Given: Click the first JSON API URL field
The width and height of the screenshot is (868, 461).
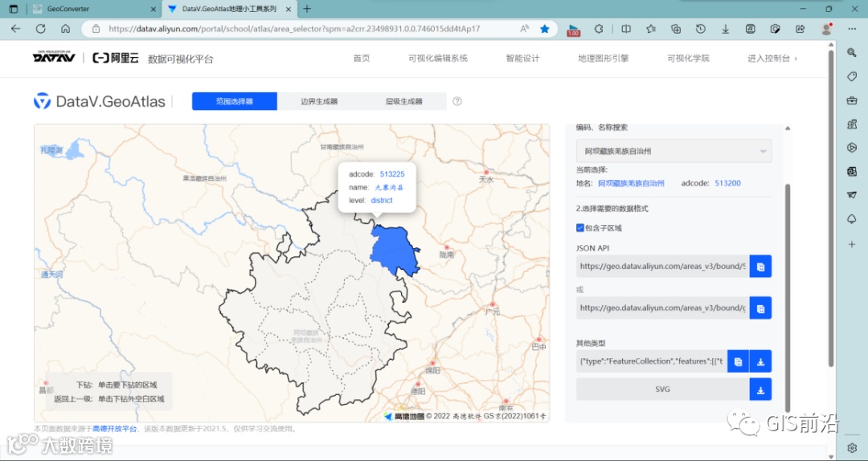Looking at the screenshot, I should [662, 266].
